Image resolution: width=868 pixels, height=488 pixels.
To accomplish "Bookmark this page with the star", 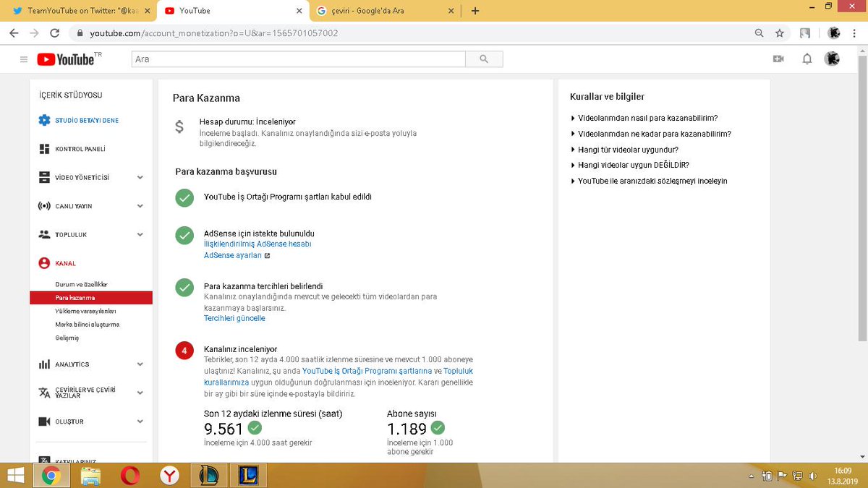I will pos(779,33).
